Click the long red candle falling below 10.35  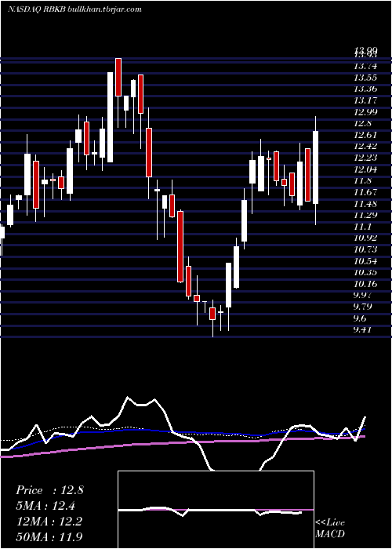click(180, 246)
